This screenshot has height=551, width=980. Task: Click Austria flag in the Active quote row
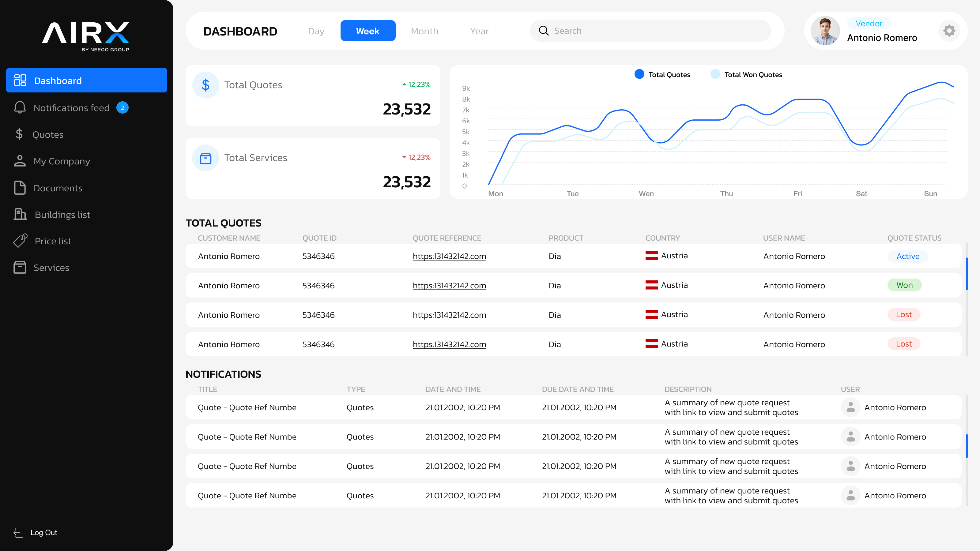(651, 256)
